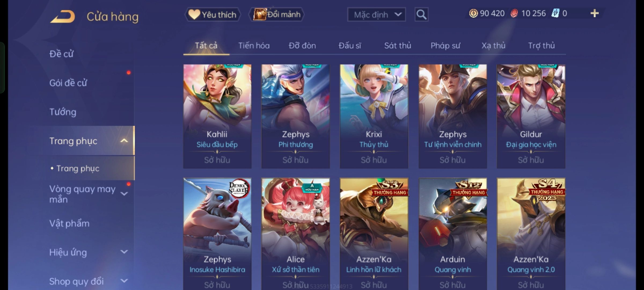Tap the blue voucher currency icon
The image size is (644, 290).
pos(555,13)
